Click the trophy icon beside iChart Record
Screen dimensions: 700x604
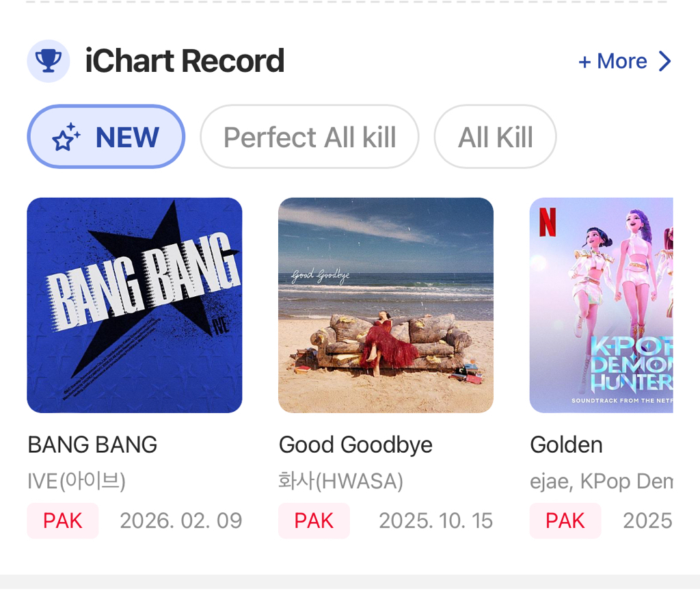pos(48,61)
